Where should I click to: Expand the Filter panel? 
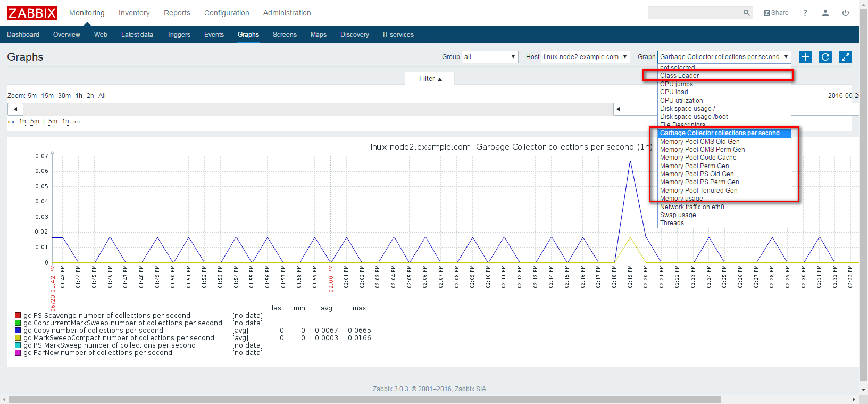tap(430, 79)
